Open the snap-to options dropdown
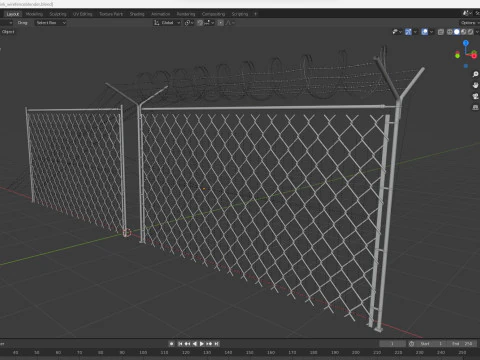The image size is (480, 360). coord(209,23)
